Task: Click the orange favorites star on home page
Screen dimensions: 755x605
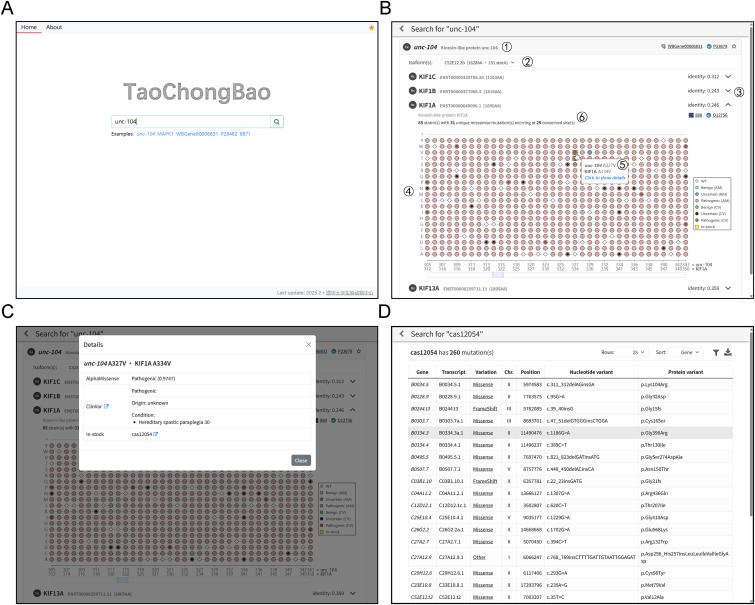Action: point(371,28)
